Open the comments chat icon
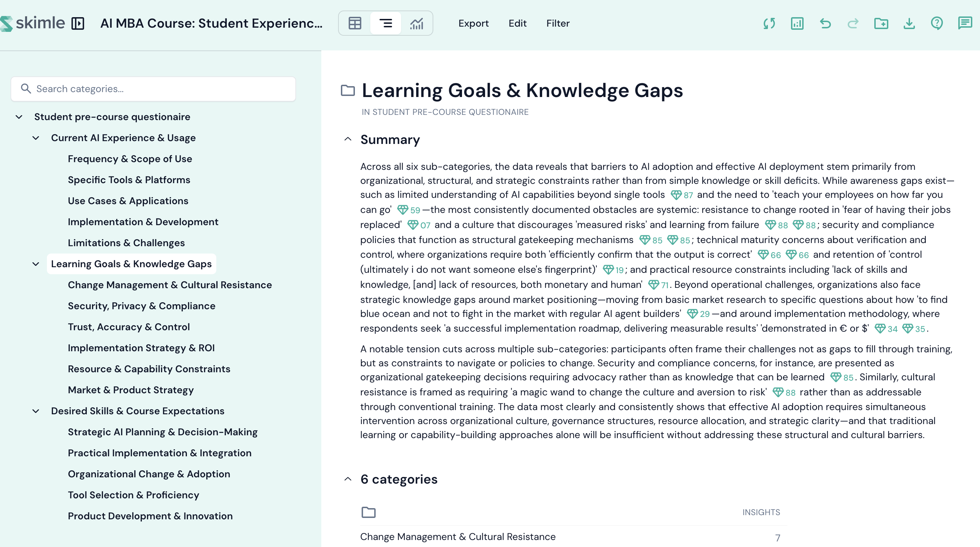 (x=965, y=23)
